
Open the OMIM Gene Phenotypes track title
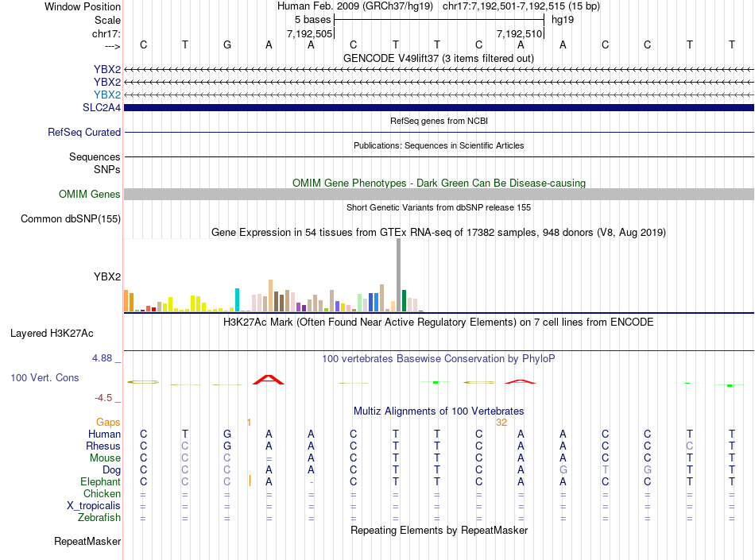click(x=439, y=183)
